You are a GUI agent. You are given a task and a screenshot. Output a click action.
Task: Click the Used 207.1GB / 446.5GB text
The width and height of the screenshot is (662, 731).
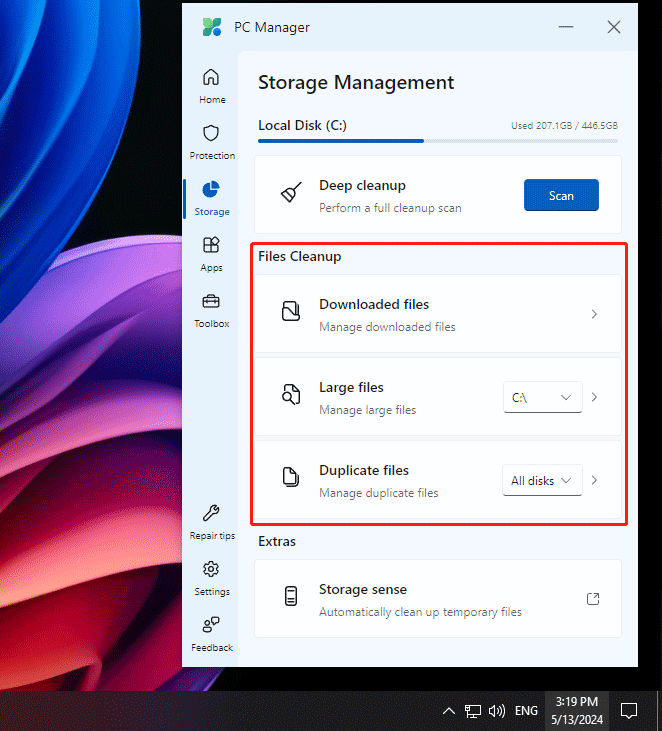pyautogui.click(x=564, y=125)
